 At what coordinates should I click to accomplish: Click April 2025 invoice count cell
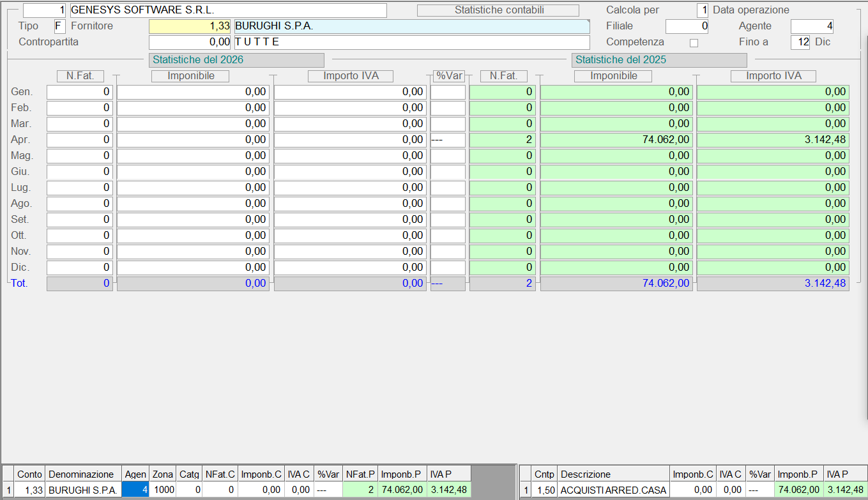502,140
